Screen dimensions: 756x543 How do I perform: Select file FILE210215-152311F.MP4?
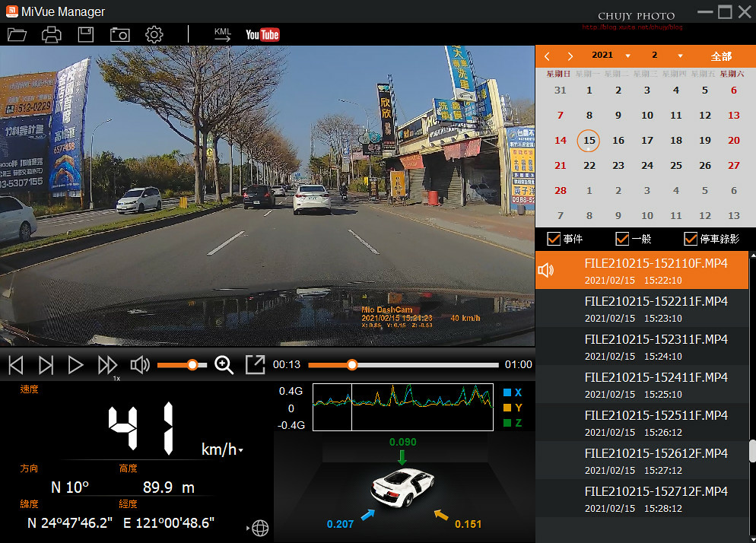642,346
